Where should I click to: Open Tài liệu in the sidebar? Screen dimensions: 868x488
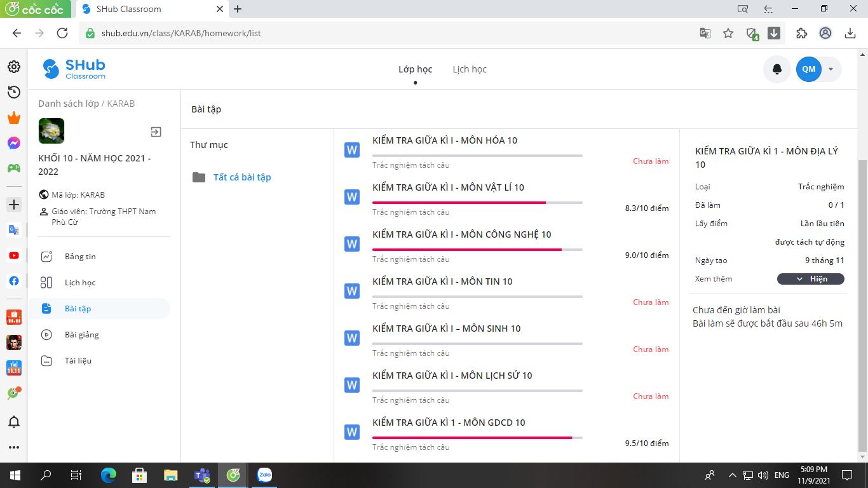coord(78,361)
